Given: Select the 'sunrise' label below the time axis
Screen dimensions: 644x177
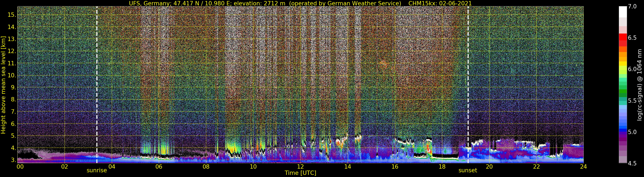Looking at the screenshot, I should (97, 171).
